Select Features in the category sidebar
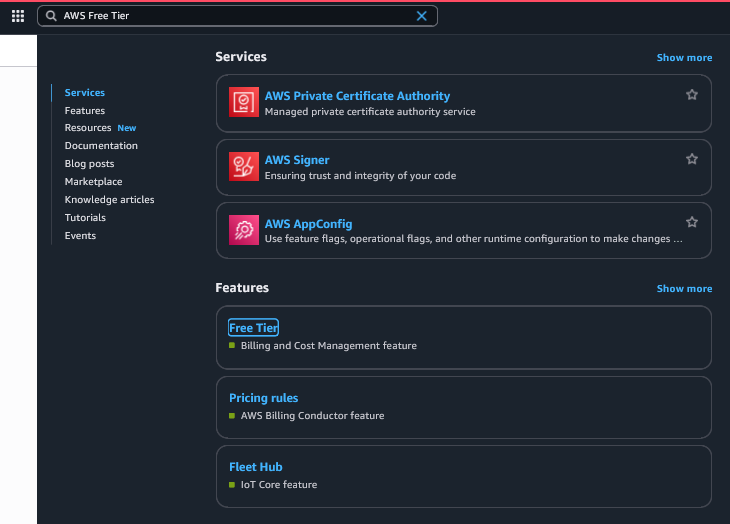Screen dimensions: 730x524 click(85, 111)
